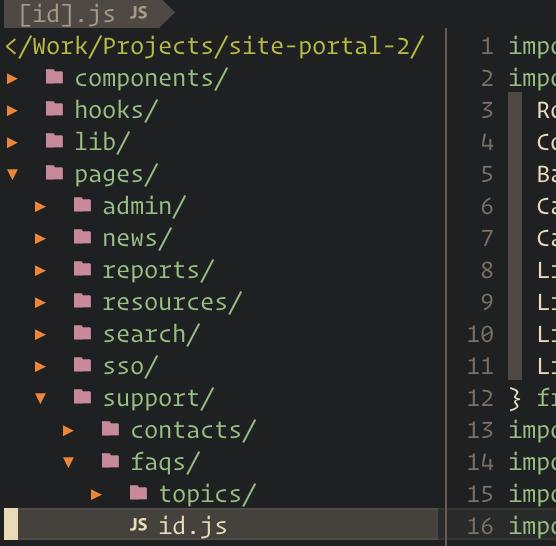The height and width of the screenshot is (546, 556).
Task: Select the admin/ tree label
Action: pyautogui.click(x=144, y=206)
